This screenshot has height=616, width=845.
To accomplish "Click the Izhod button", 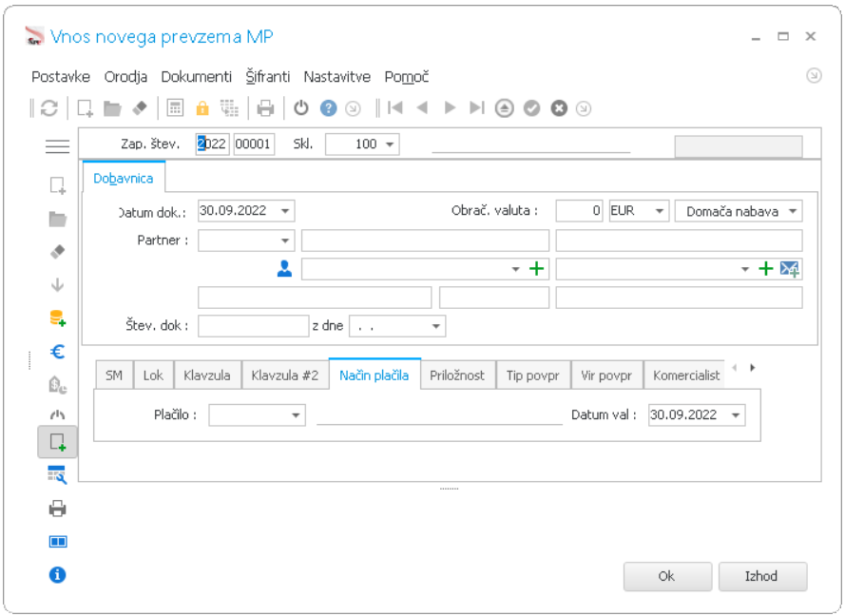I will point(762,576).
